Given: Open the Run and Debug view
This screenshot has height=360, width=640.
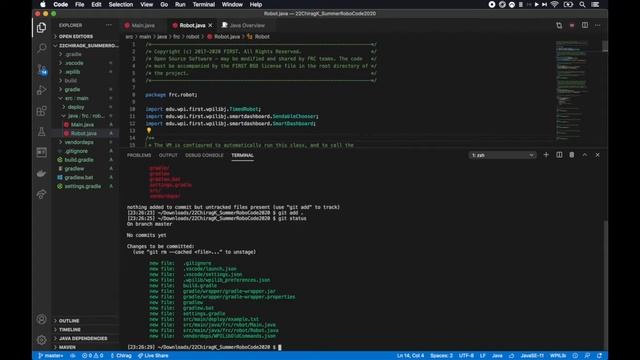Looking at the screenshot, I should coord(41,90).
